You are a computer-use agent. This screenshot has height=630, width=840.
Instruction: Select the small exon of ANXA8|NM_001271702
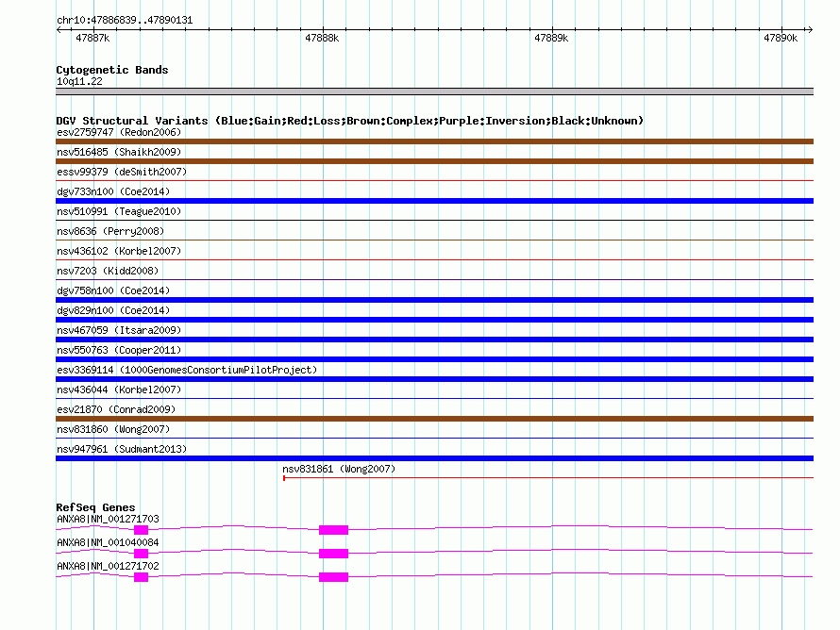pos(141,577)
